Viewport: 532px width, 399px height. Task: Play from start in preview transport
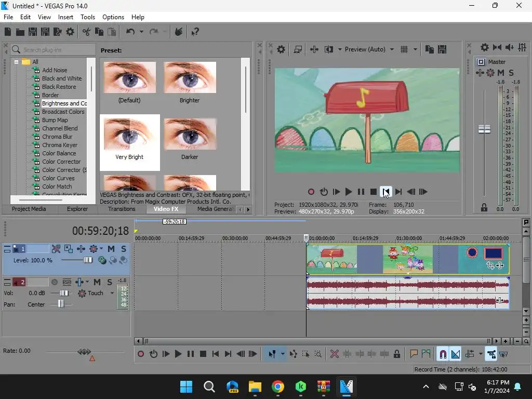tap(336, 192)
